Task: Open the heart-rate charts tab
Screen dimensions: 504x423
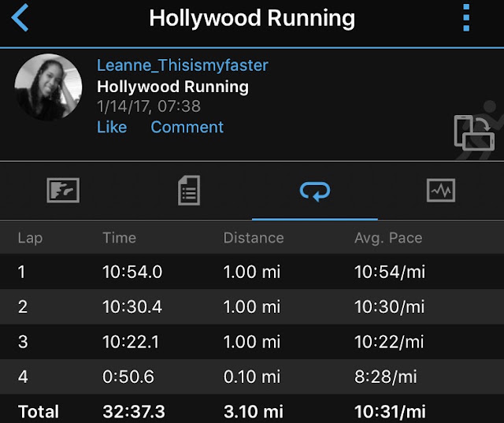Action: click(x=441, y=191)
